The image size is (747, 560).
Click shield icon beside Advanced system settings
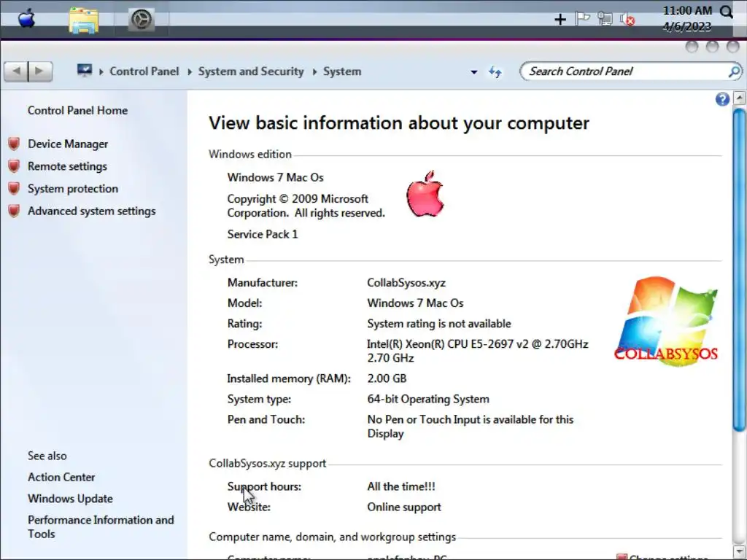tap(15, 211)
